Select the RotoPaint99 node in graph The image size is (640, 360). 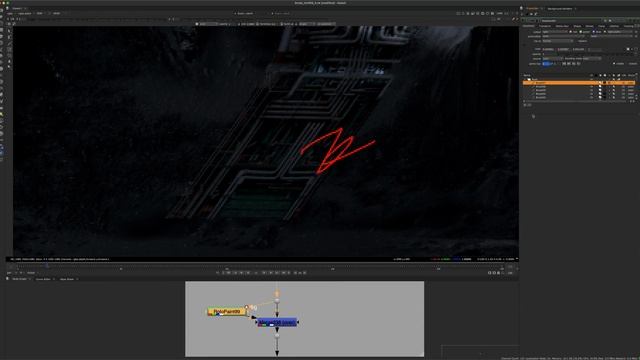pyautogui.click(x=227, y=311)
